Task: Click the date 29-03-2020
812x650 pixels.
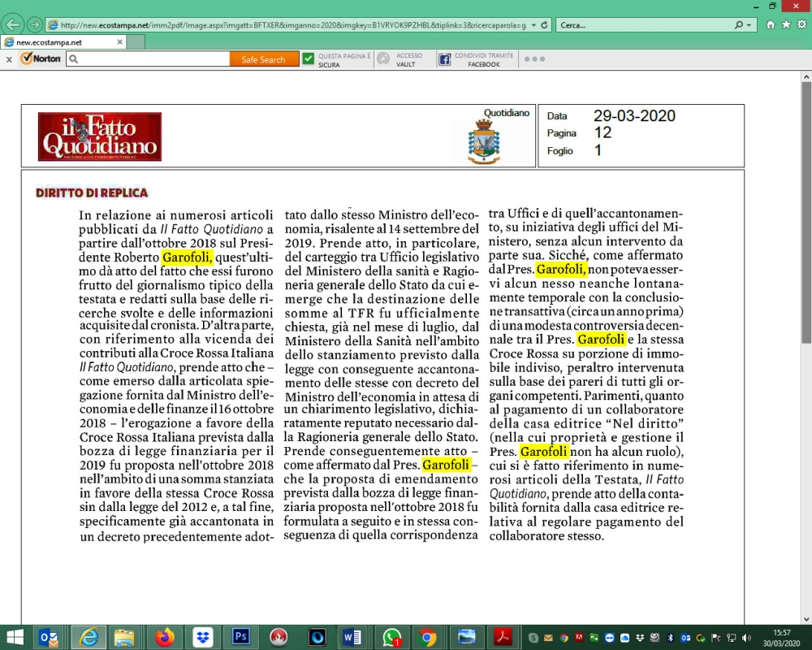Action: pyautogui.click(x=634, y=115)
